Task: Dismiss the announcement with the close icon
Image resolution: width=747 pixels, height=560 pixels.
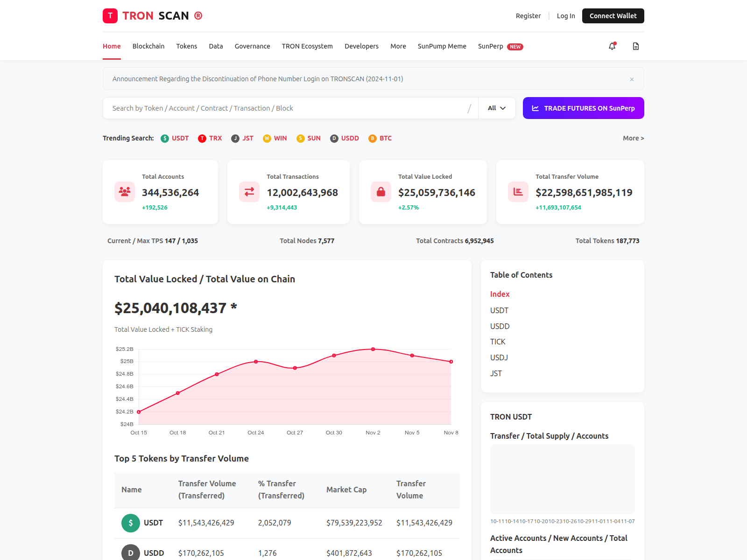Action: [632, 79]
